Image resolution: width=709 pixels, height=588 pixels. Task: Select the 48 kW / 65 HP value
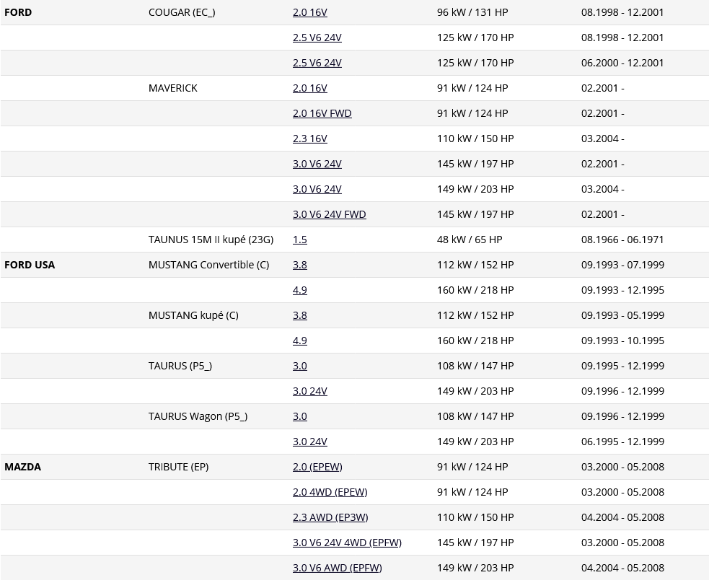pyautogui.click(x=470, y=240)
